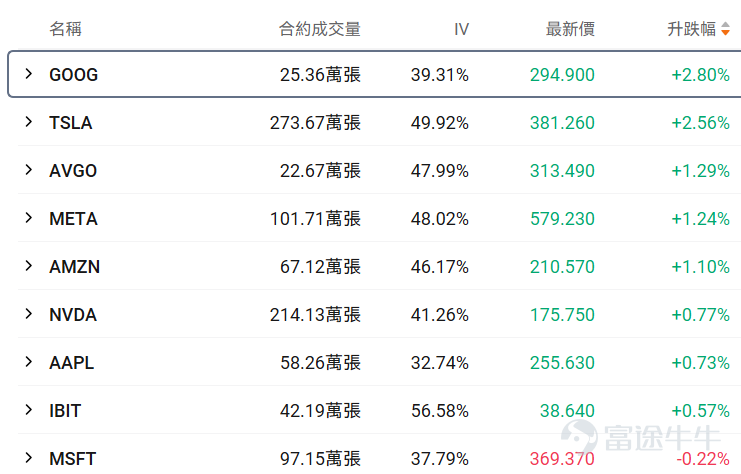Select the NVDA ticker name

click(x=73, y=315)
